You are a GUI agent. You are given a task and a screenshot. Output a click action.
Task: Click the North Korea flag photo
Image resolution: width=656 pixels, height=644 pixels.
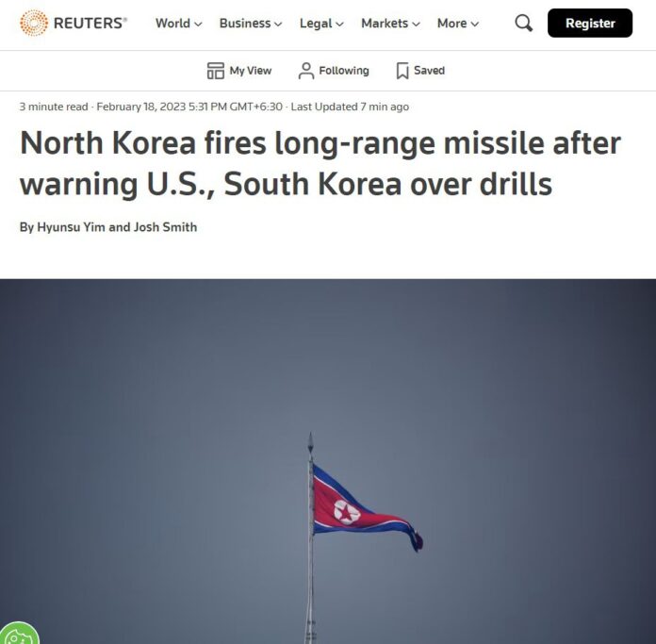[328, 461]
